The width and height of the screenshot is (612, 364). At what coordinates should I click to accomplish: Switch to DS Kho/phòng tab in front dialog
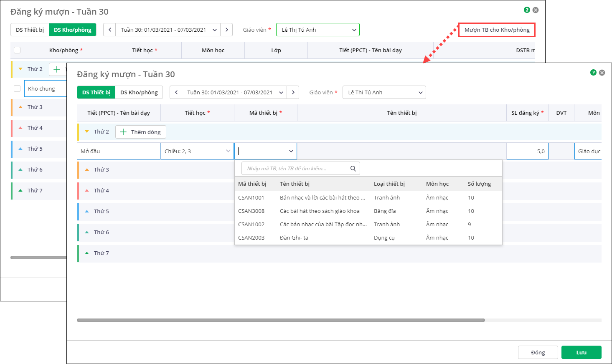pyautogui.click(x=139, y=92)
